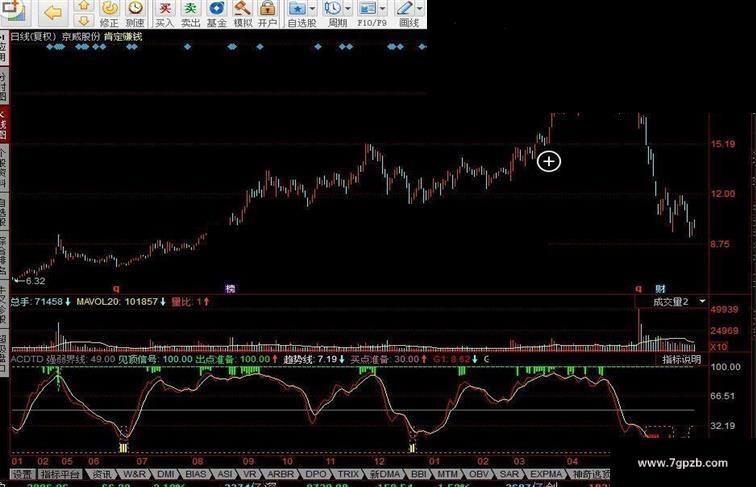Click the 设置 settings button
This screenshot has width=756, height=487.
[x=23, y=474]
